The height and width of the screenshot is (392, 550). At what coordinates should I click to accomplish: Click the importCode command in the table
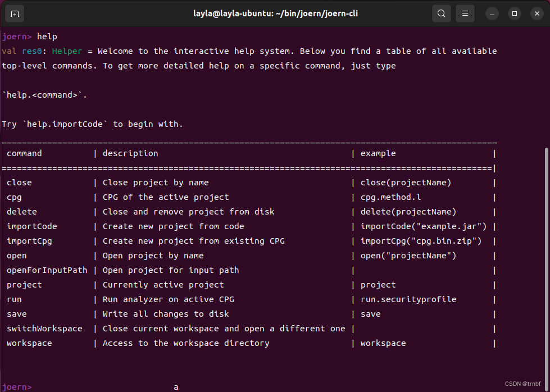point(31,226)
